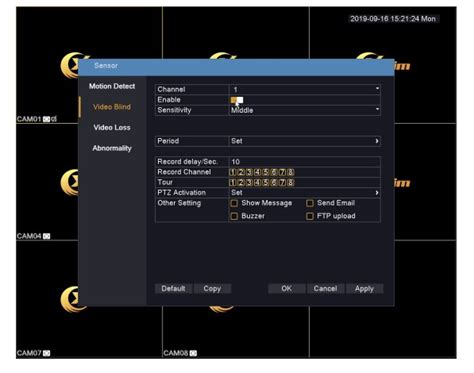Switch to the Video Loss tab
This screenshot has width=474, height=373.
coord(112,128)
